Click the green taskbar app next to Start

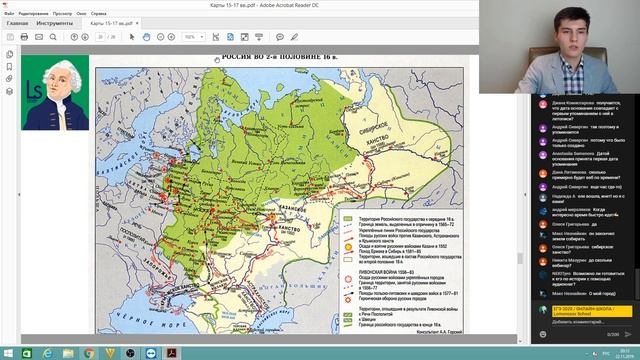click(x=27, y=353)
